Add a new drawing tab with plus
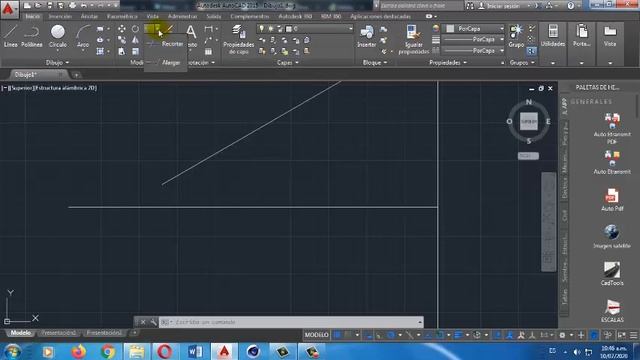Viewport: 640px width, 360px height. (76, 75)
